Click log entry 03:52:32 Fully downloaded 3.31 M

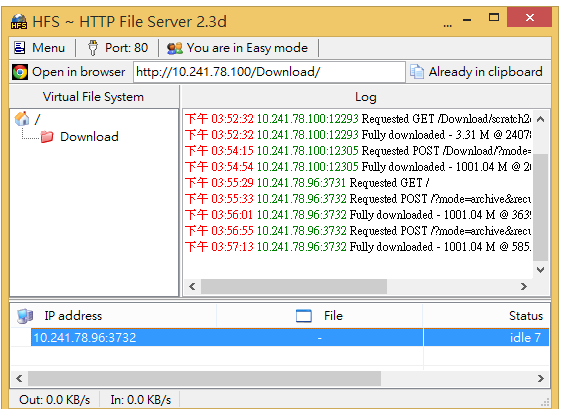pos(358,135)
